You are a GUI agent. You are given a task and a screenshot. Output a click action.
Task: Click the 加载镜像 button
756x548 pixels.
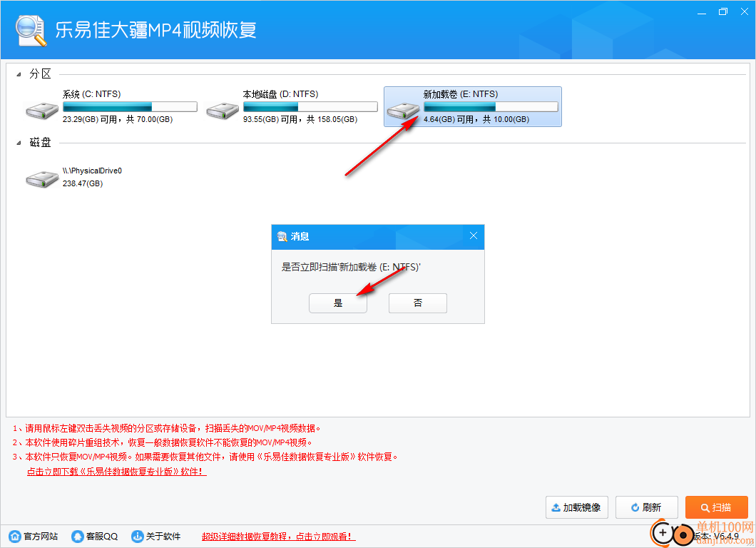click(x=577, y=507)
